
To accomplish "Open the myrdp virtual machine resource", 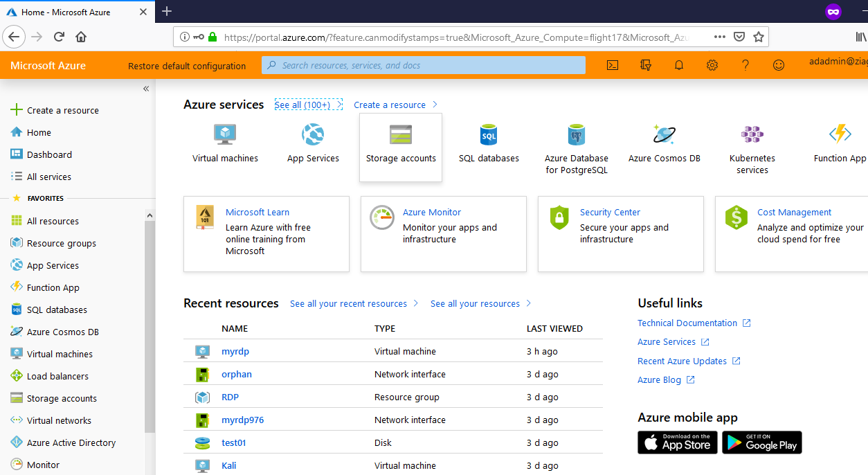I will pyautogui.click(x=235, y=351).
